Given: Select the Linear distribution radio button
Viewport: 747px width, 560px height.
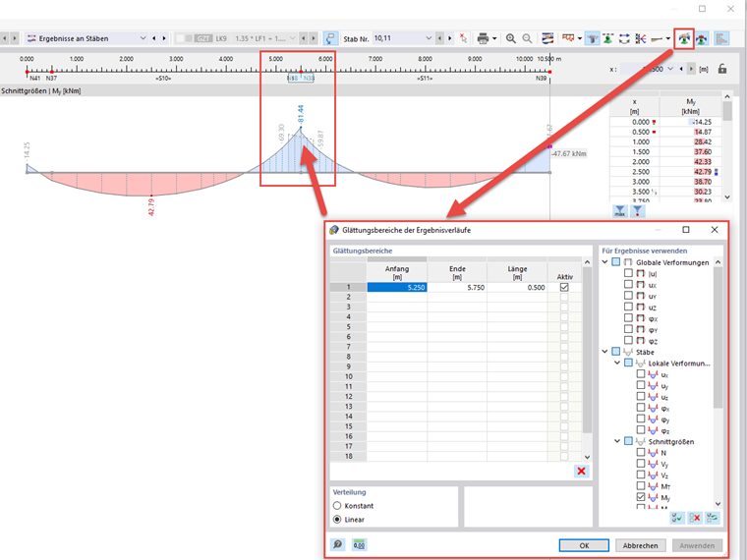Looking at the screenshot, I should (x=337, y=520).
